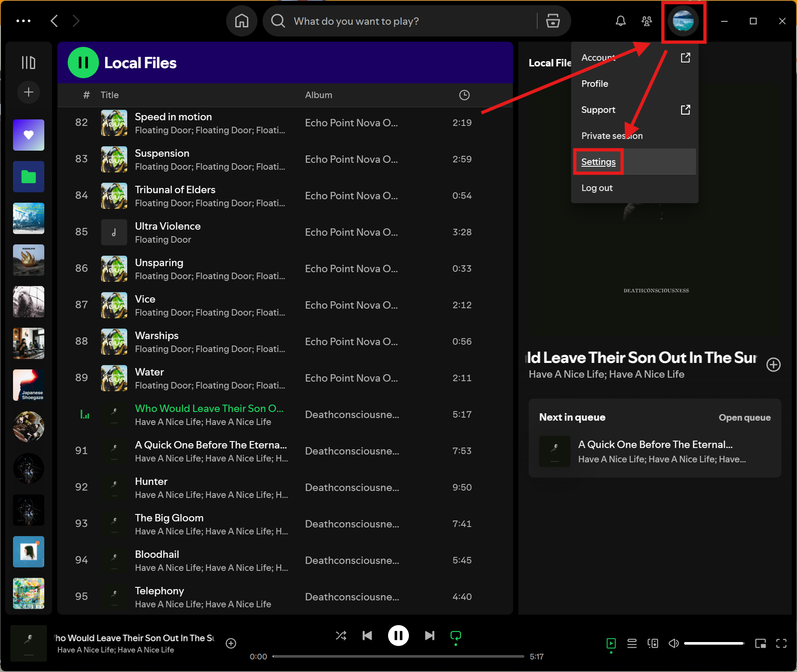Expand Your Library sidebar icon
This screenshot has width=797, height=672.
(x=29, y=63)
